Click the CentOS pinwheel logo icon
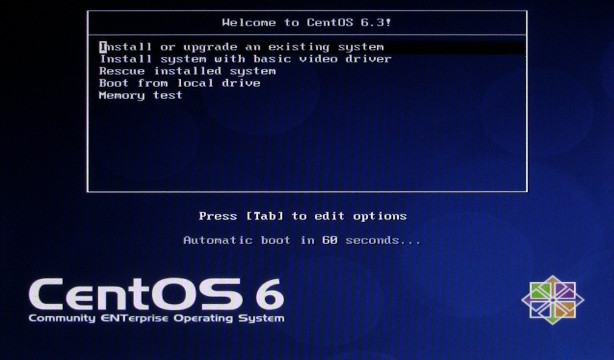Image resolution: width=614 pixels, height=360 pixels. tap(553, 300)
